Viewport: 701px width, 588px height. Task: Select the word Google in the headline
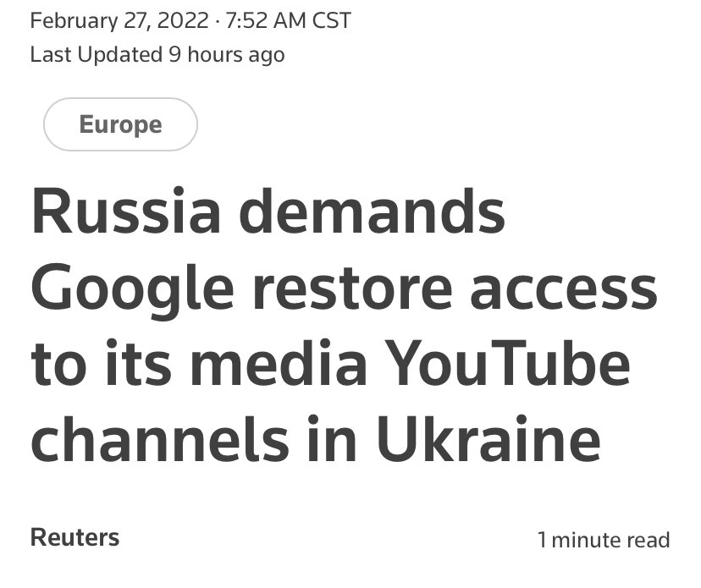coord(132,289)
